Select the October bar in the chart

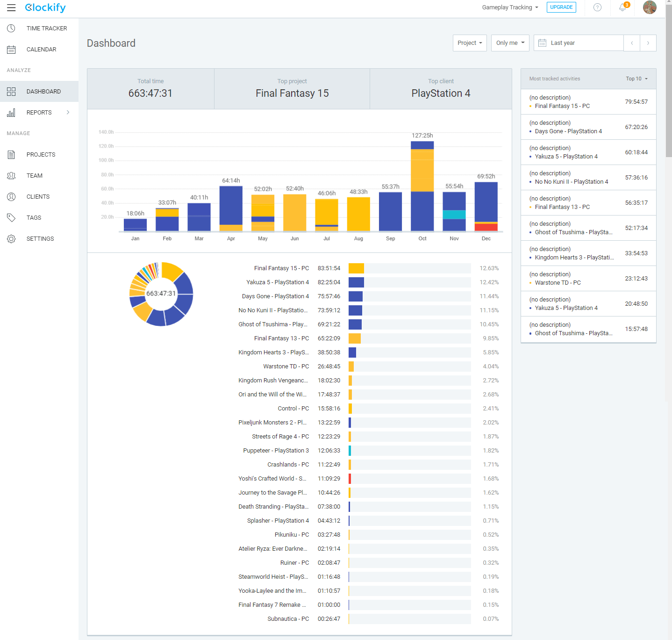click(422, 186)
